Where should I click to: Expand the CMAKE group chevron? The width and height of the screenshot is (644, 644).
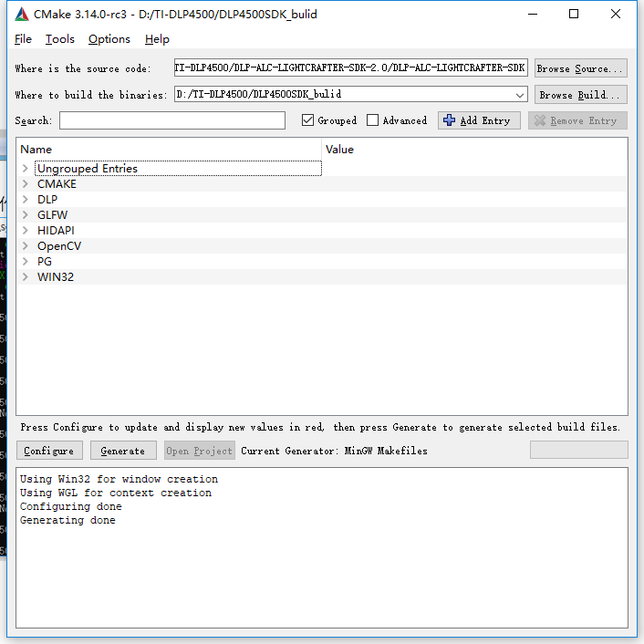click(25, 183)
